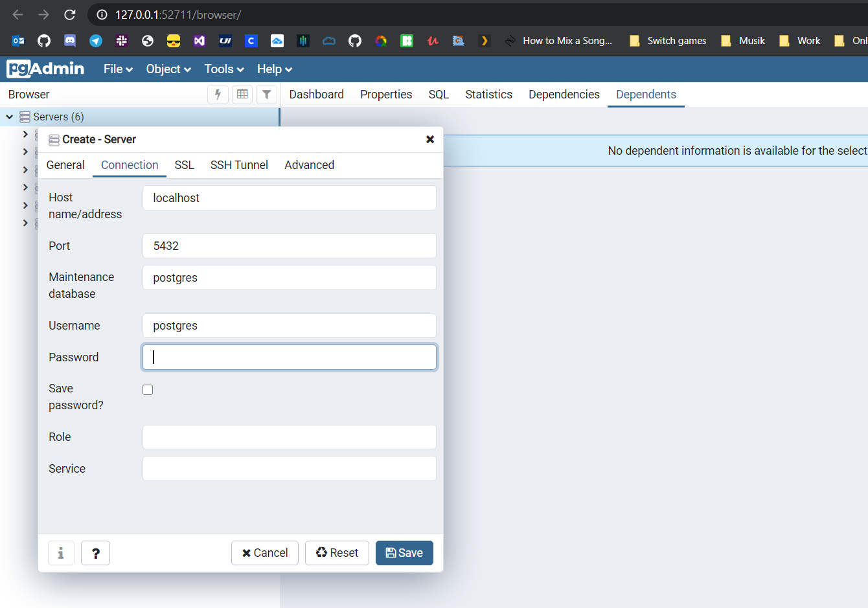Open the Slack bookmark icon
The image size is (868, 608).
[x=122, y=41]
